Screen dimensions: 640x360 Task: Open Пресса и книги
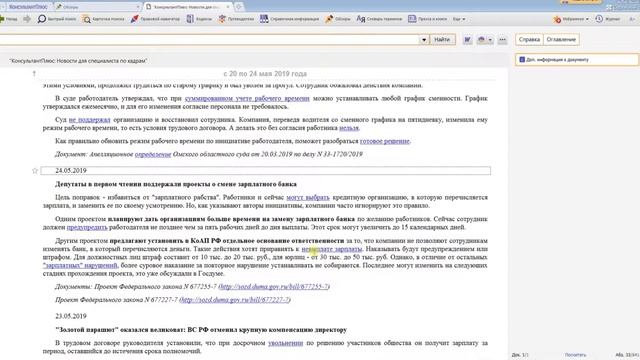427,19
